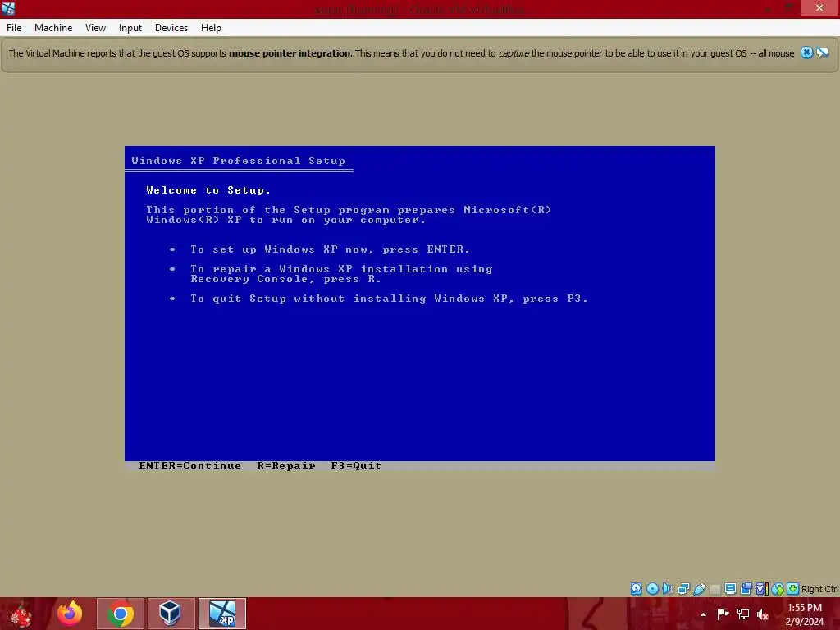Open the Devices menu
This screenshot has width=840, height=630.
tap(171, 28)
